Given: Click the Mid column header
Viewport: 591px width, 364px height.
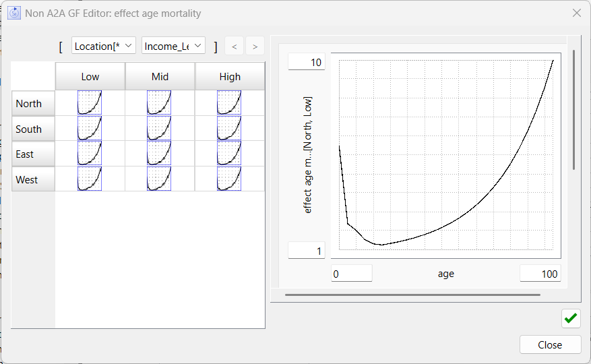Looking at the screenshot, I should (160, 77).
